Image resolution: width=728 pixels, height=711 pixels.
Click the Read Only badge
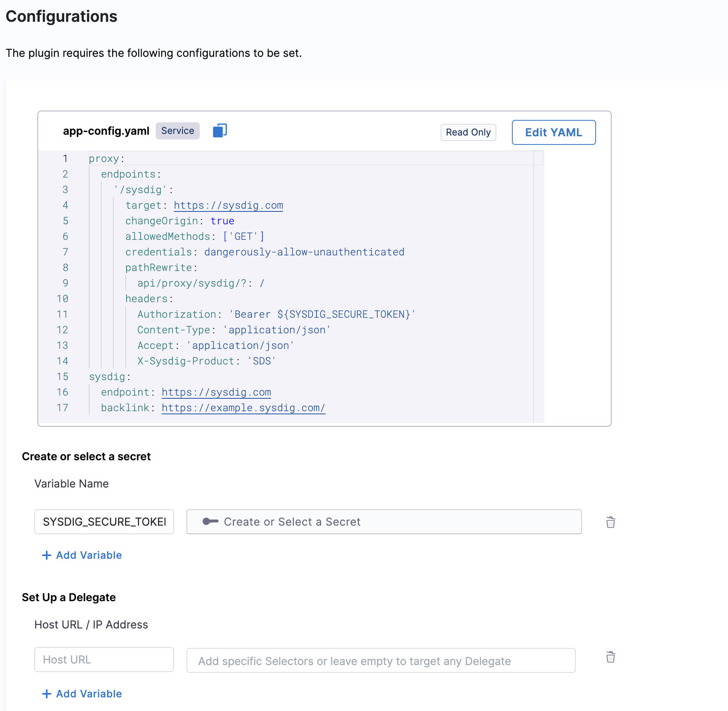click(x=468, y=132)
